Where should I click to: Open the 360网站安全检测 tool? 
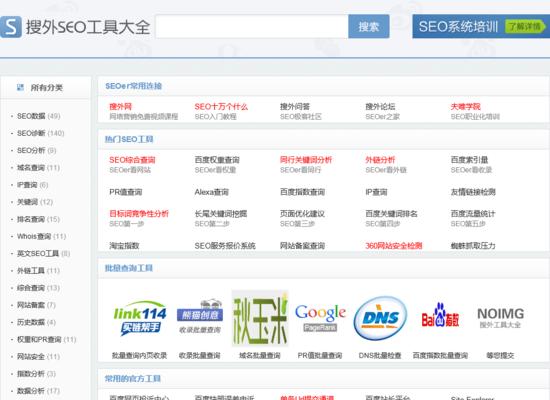tap(394, 246)
